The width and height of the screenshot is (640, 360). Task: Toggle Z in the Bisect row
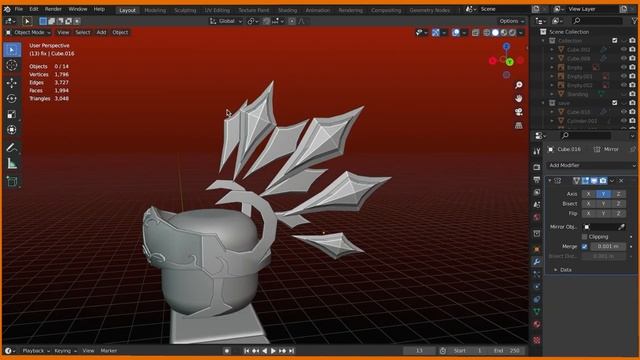pyautogui.click(x=618, y=204)
